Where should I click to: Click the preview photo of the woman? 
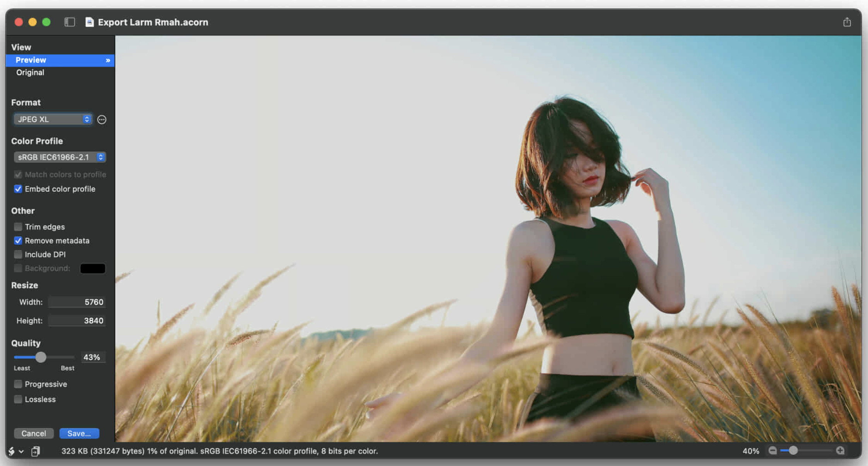coord(488,238)
